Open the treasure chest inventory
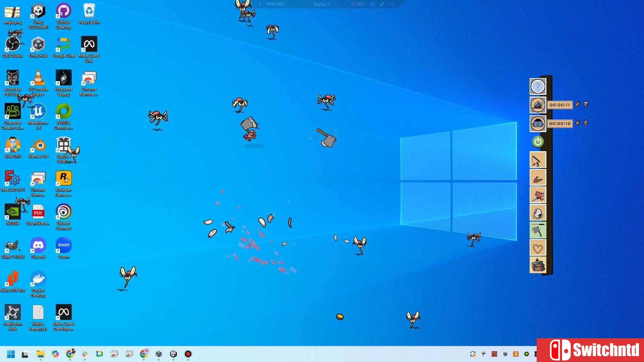The height and width of the screenshot is (362, 644). click(x=538, y=265)
